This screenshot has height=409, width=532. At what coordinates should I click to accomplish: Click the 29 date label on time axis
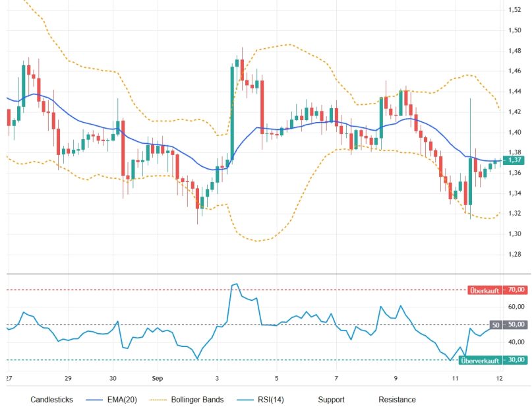68,379
